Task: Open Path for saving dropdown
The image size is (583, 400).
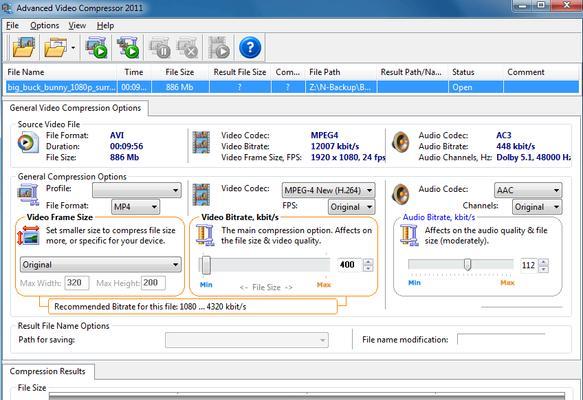Action: tap(247, 340)
